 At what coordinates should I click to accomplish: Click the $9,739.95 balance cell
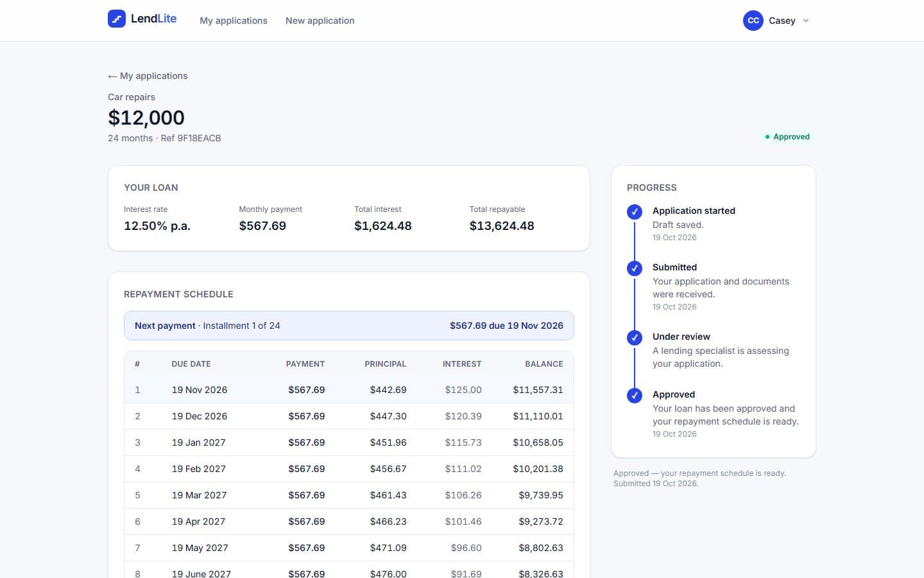pyautogui.click(x=541, y=495)
